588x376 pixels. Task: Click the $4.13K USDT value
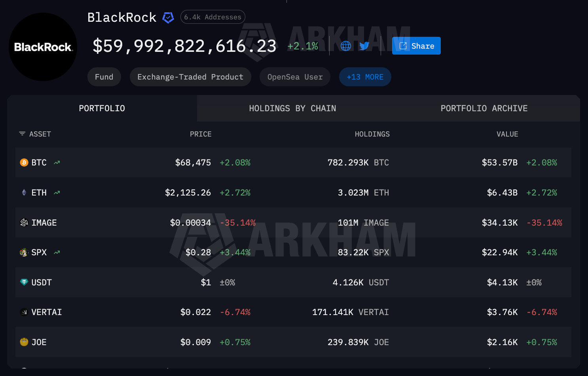(502, 283)
